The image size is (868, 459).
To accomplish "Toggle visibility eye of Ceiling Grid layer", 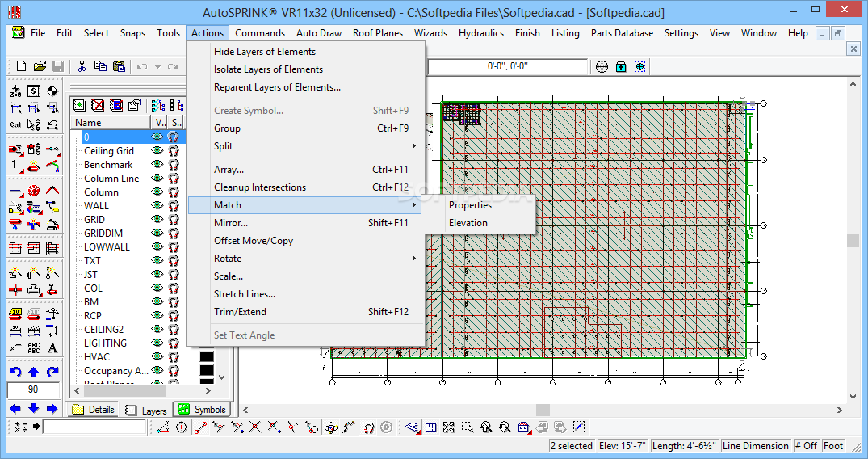I will coord(157,150).
